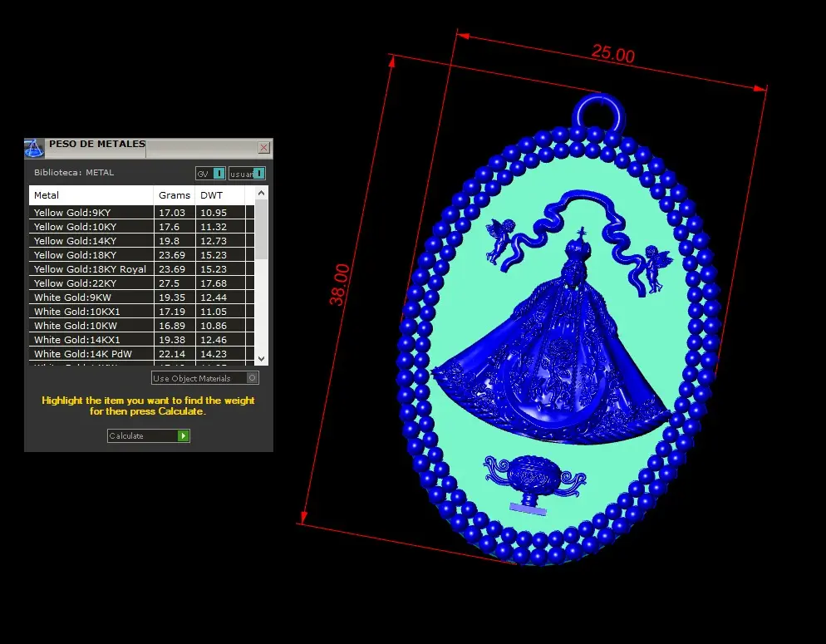Select Yellow Gold:14KY row
The width and height of the screenshot is (826, 644).
click(x=142, y=241)
